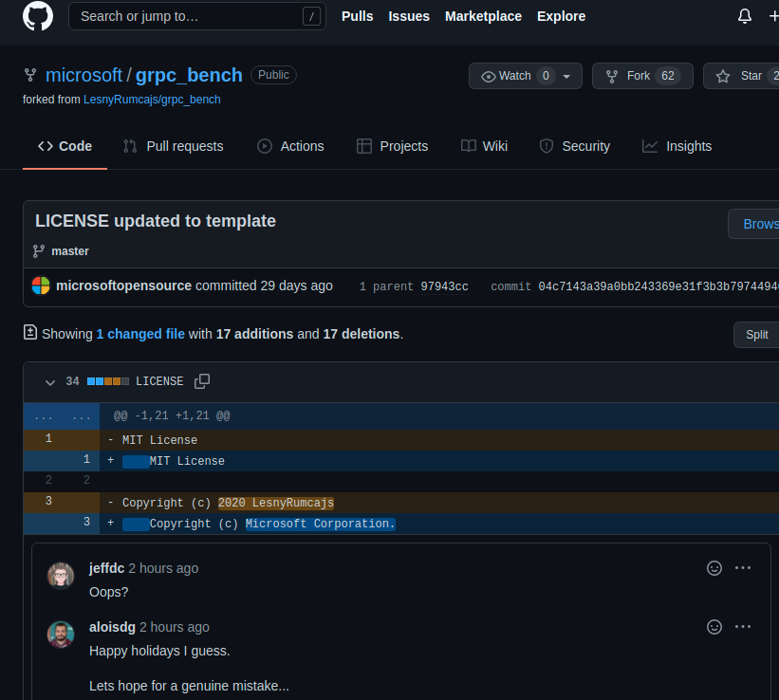This screenshot has width=779, height=700.
Task: Open the Security tab
Action: (575, 146)
